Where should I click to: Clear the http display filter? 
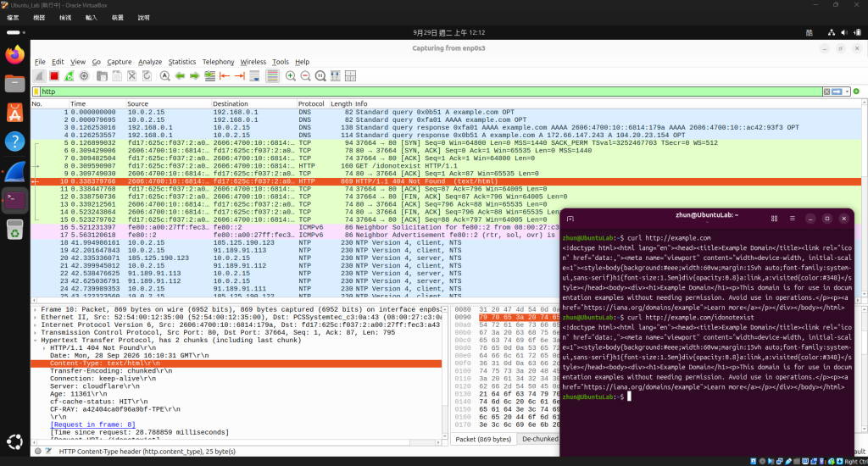click(x=826, y=92)
